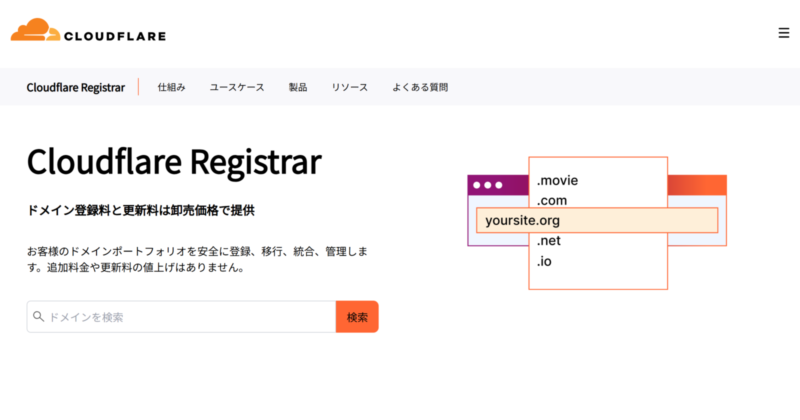800x420 pixels.
Task: Click the Cloudflare Registrar main heading
Action: tap(174, 161)
